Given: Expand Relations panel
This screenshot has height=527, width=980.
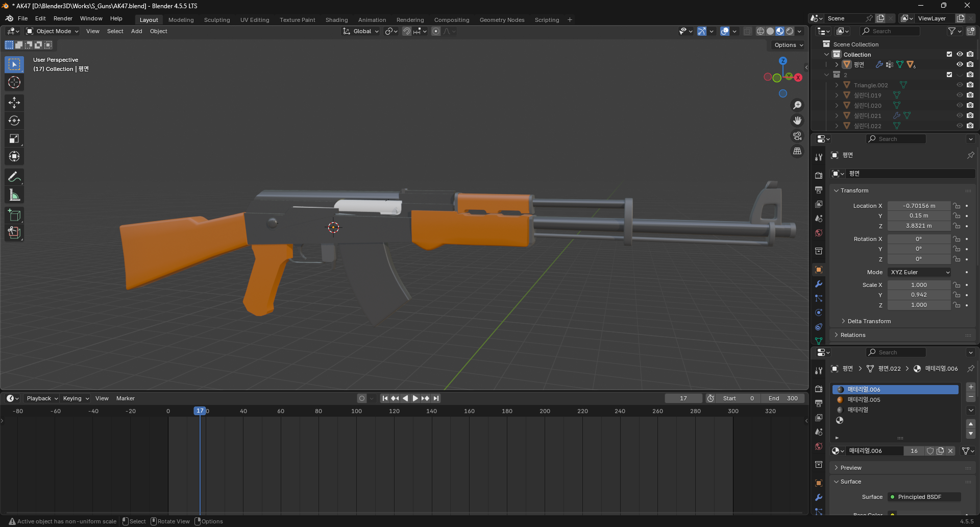Looking at the screenshot, I should pos(852,335).
